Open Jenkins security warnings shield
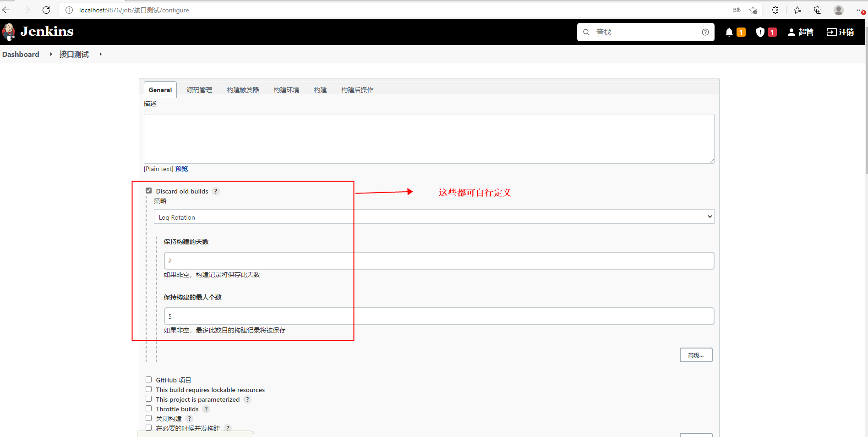The height and width of the screenshot is (437, 868). point(760,32)
